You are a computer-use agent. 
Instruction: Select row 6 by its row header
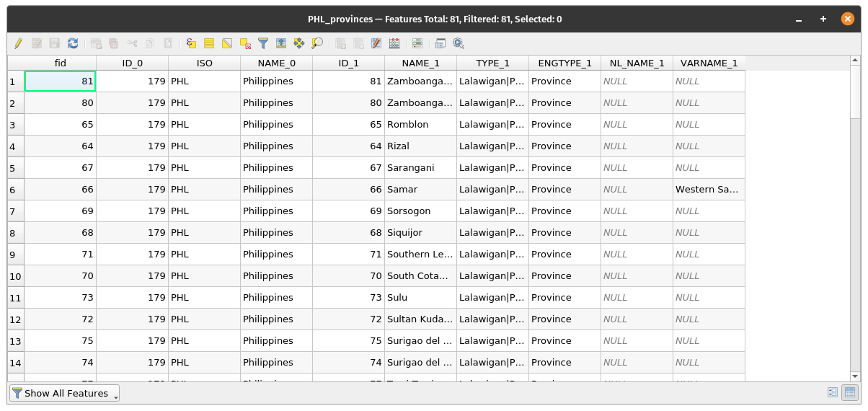(x=16, y=190)
